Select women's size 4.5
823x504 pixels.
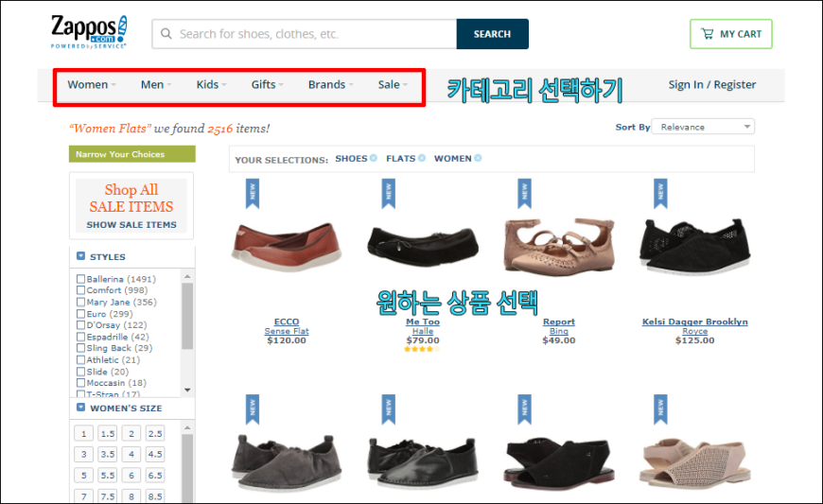[155, 454]
